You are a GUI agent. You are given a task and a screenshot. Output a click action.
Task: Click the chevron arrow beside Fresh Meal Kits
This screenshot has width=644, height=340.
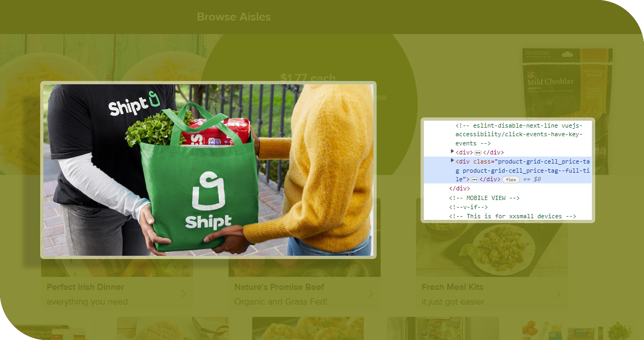(x=558, y=294)
